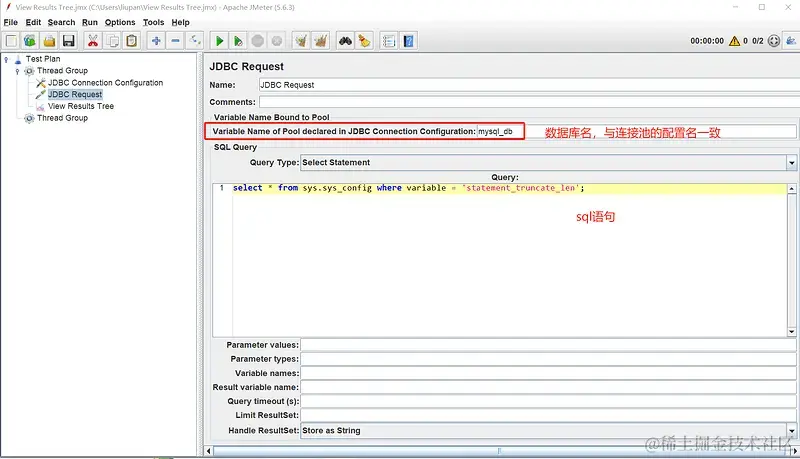Collapse all nodes with minus icon
Screen dimensions: 800x459
click(x=176, y=41)
